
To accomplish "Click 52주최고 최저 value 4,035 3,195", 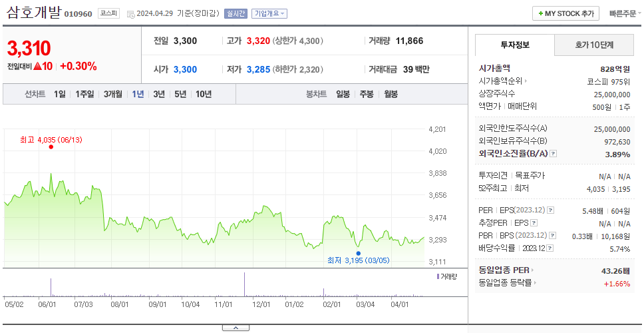I will point(609,188).
